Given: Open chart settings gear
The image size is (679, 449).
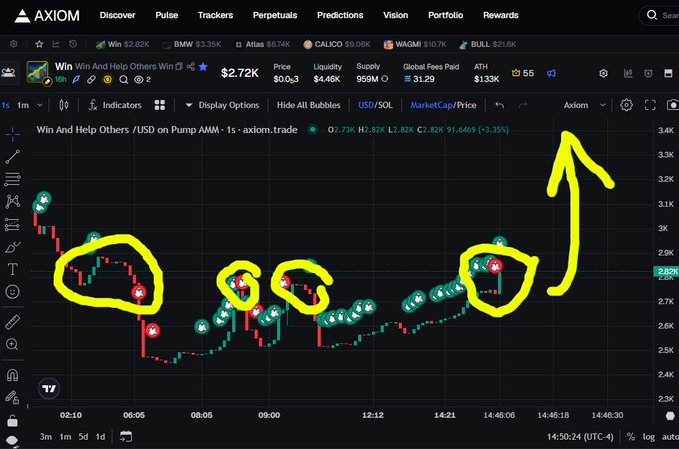Looking at the screenshot, I should pos(626,105).
